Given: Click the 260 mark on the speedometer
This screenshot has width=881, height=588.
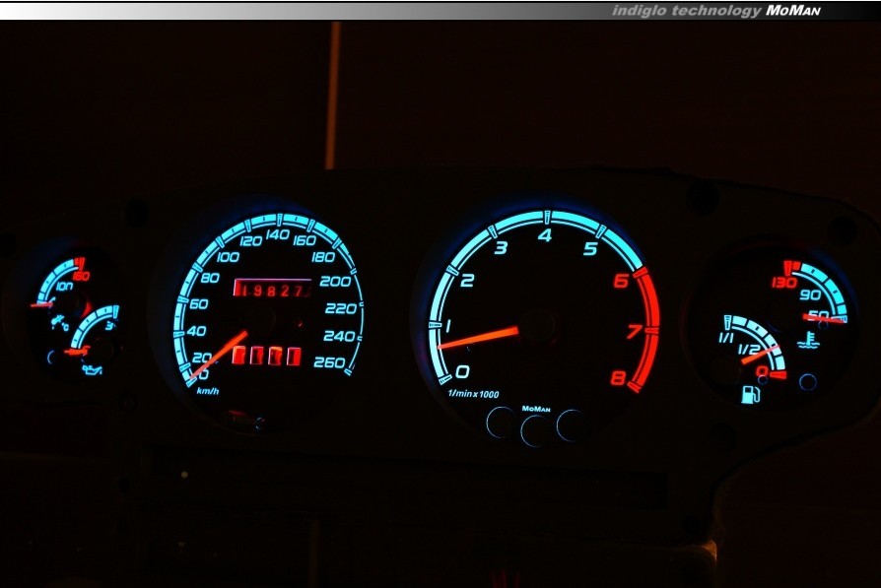Looking at the screenshot, I should (x=328, y=362).
